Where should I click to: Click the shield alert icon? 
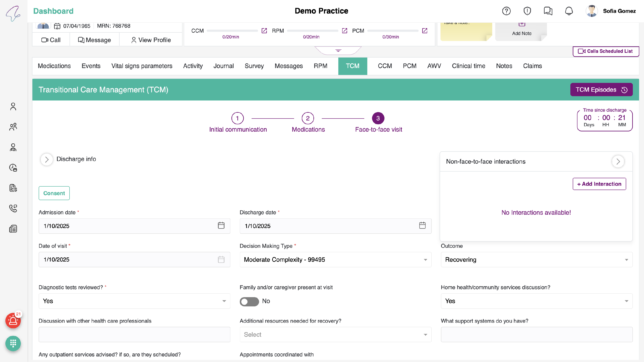[x=527, y=11]
